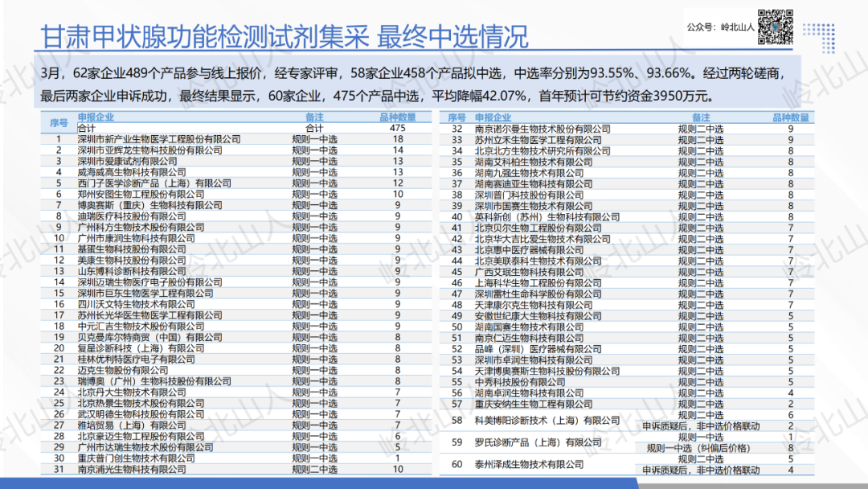This screenshot has width=868, height=489.
Task: Click 北京丹大生物技术有限公司
Action: coord(132,392)
